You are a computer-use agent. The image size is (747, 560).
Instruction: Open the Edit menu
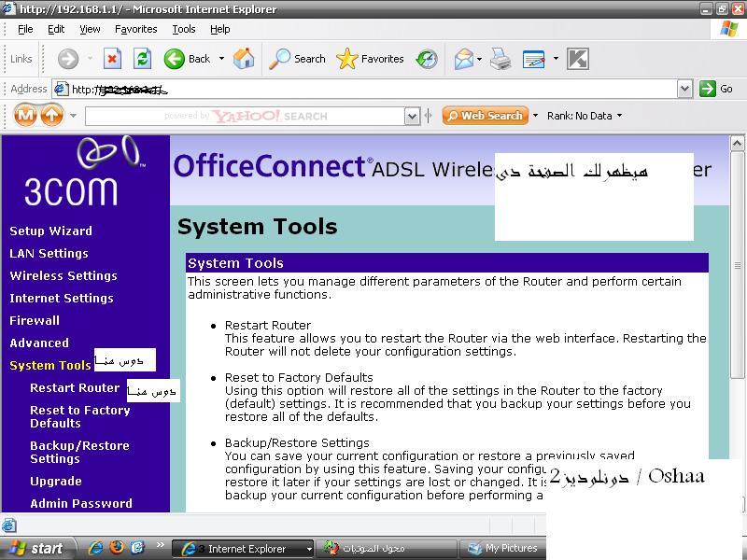click(56, 30)
